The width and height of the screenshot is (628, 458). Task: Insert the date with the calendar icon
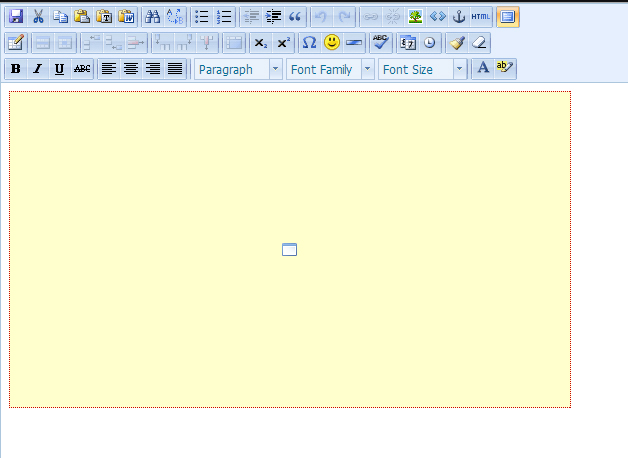pyautogui.click(x=407, y=43)
